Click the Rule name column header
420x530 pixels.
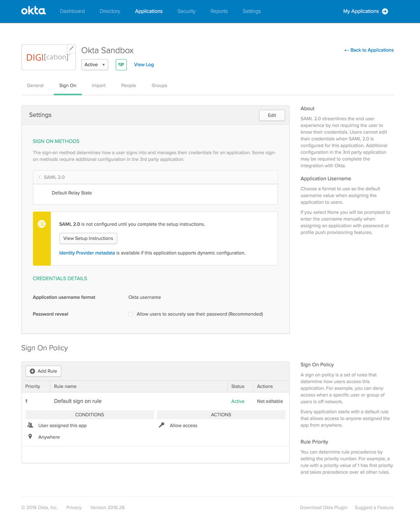click(65, 386)
